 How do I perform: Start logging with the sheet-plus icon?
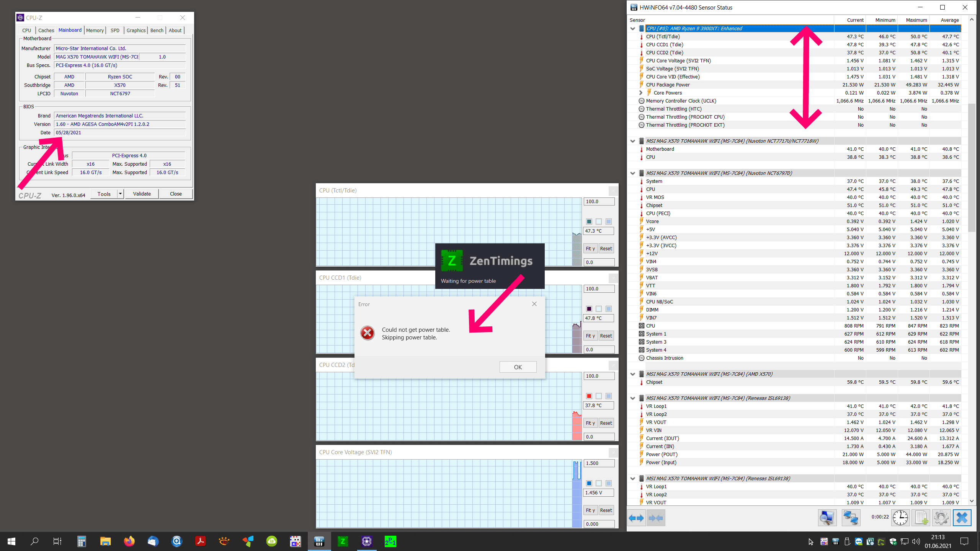coord(921,518)
